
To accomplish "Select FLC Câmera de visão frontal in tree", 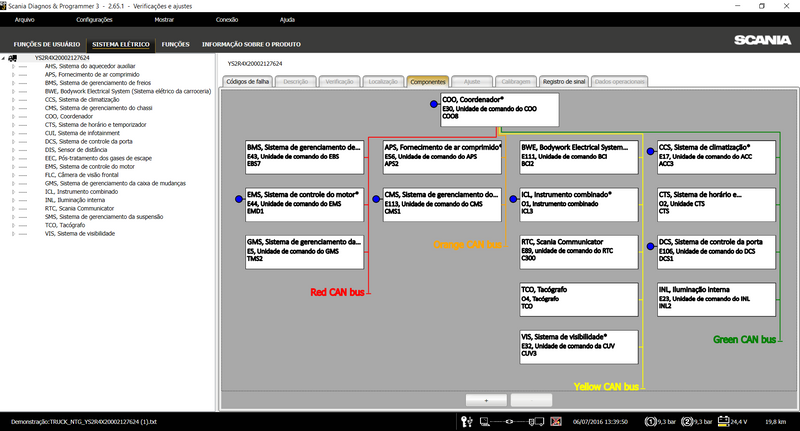I will pos(82,175).
